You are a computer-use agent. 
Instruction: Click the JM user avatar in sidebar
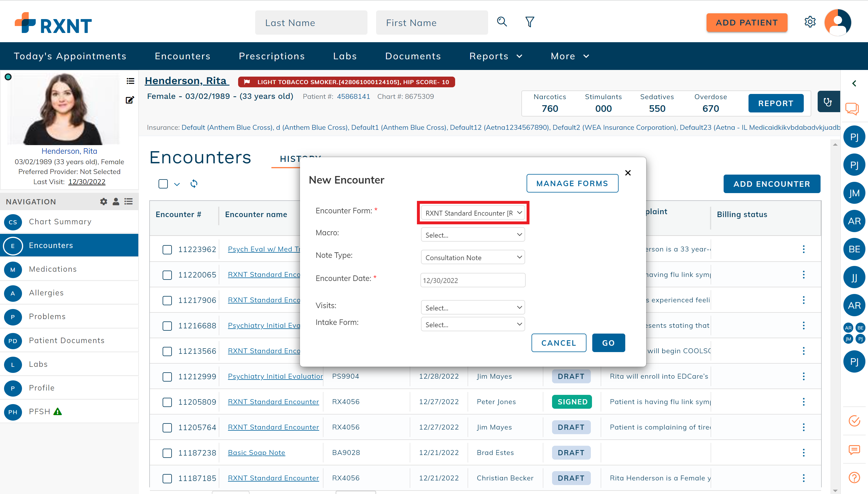[x=854, y=193]
